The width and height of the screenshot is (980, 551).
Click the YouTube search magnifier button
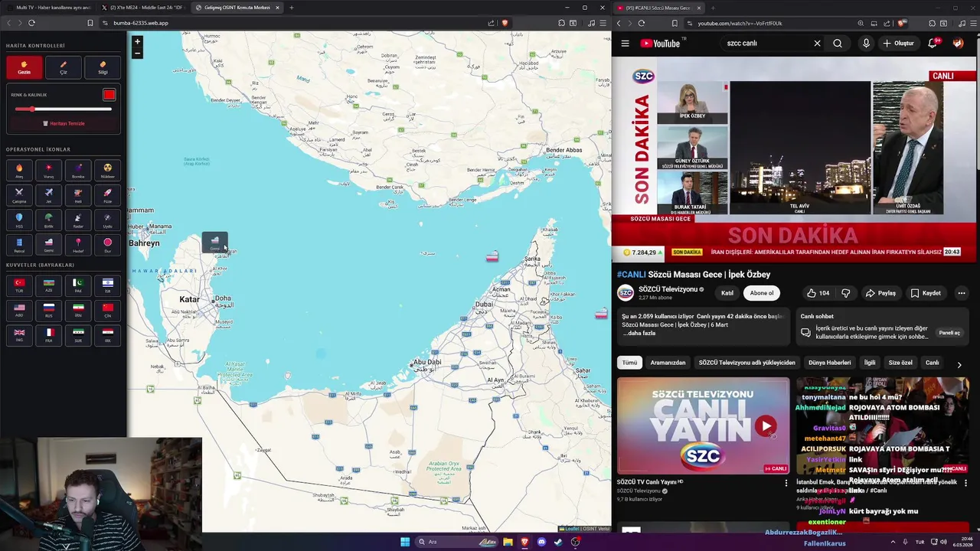click(838, 44)
